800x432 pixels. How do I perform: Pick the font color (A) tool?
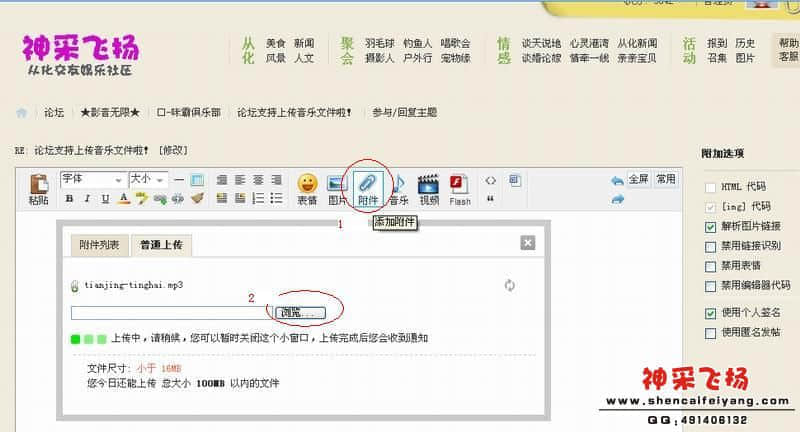(123, 198)
